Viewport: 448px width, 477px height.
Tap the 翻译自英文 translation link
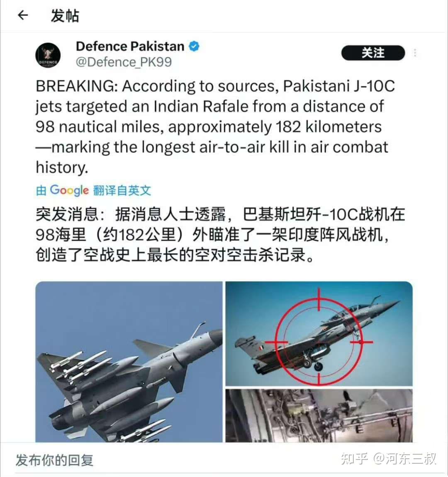122,191
